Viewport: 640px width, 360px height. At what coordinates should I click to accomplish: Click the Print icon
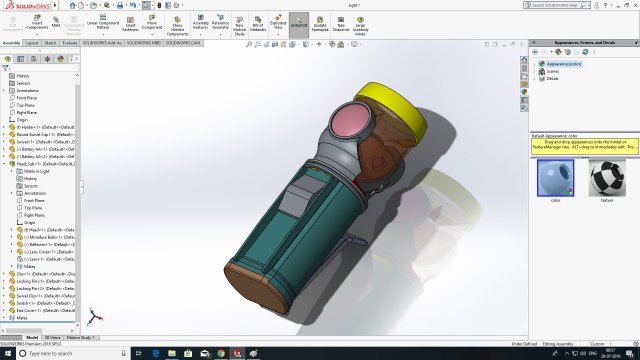tap(120, 5)
